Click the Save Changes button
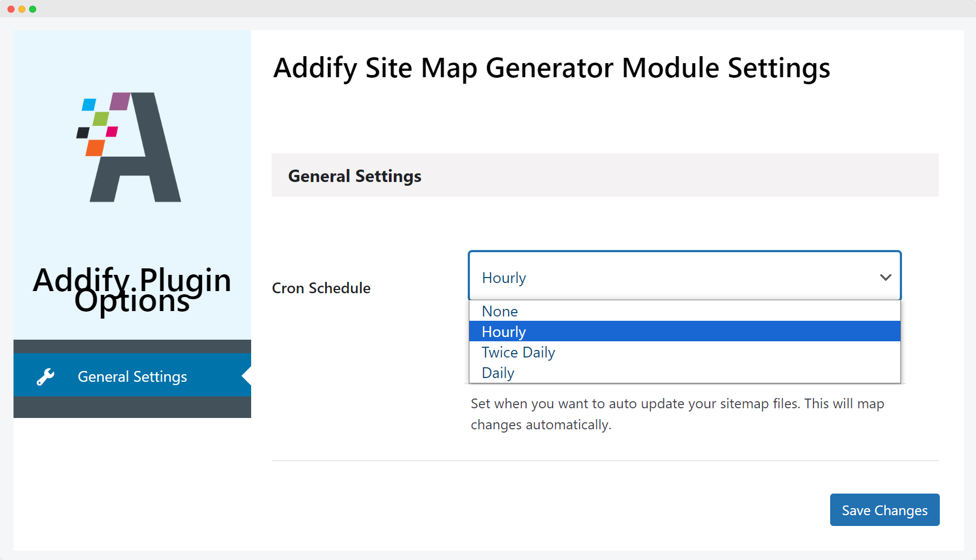The height and width of the screenshot is (560, 976). pos(885,510)
